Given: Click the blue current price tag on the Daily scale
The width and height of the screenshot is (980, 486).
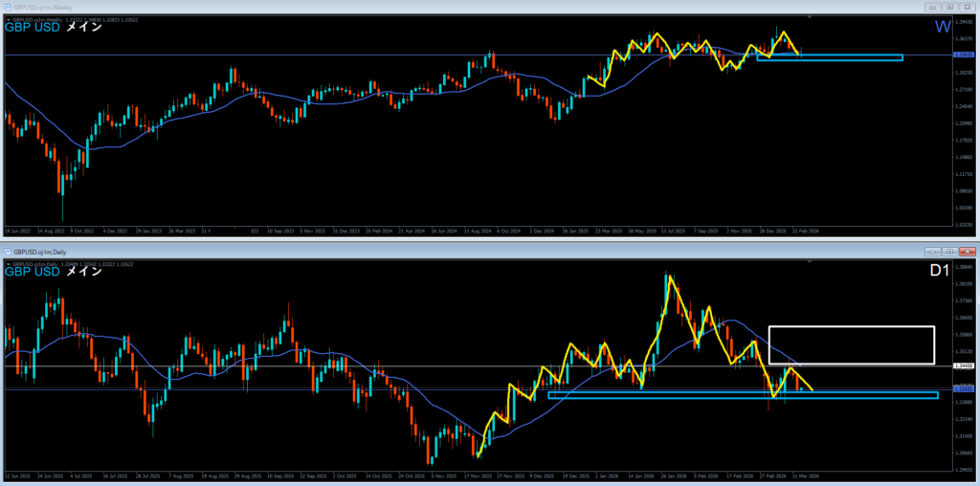Looking at the screenshot, I should coord(963,388).
